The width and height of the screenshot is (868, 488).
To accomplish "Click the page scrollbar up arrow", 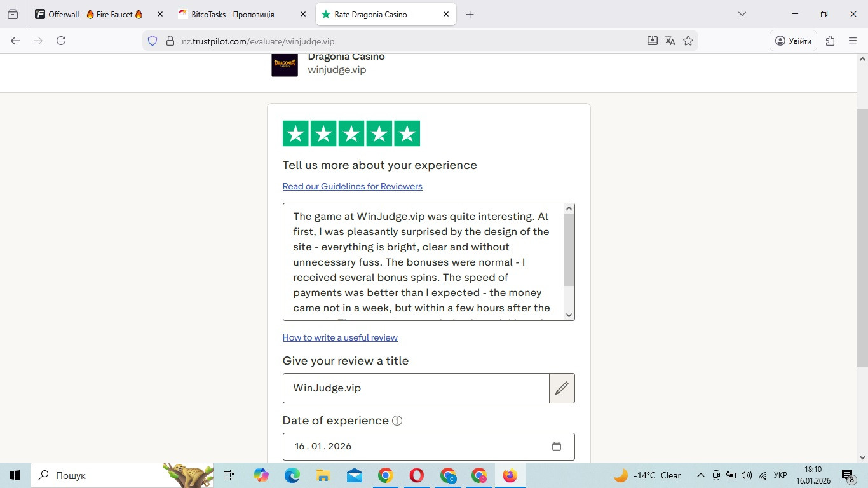I will 862,59.
